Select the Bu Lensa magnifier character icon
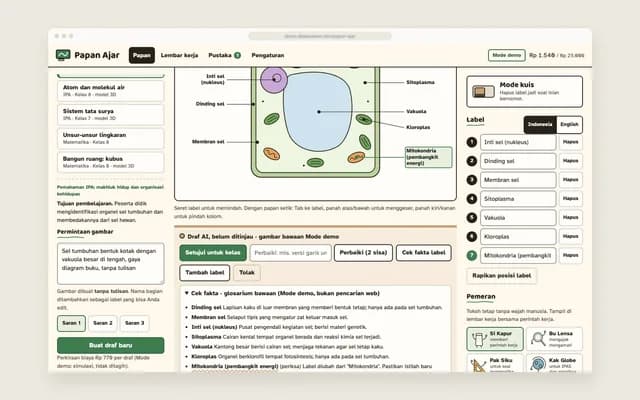Viewport: 640px width, 400px height. coord(538,339)
